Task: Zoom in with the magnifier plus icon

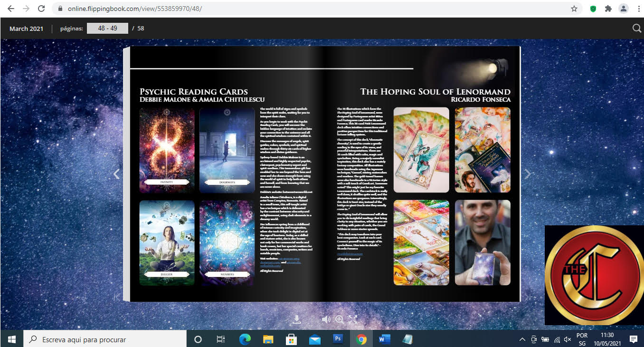Action: click(340, 319)
